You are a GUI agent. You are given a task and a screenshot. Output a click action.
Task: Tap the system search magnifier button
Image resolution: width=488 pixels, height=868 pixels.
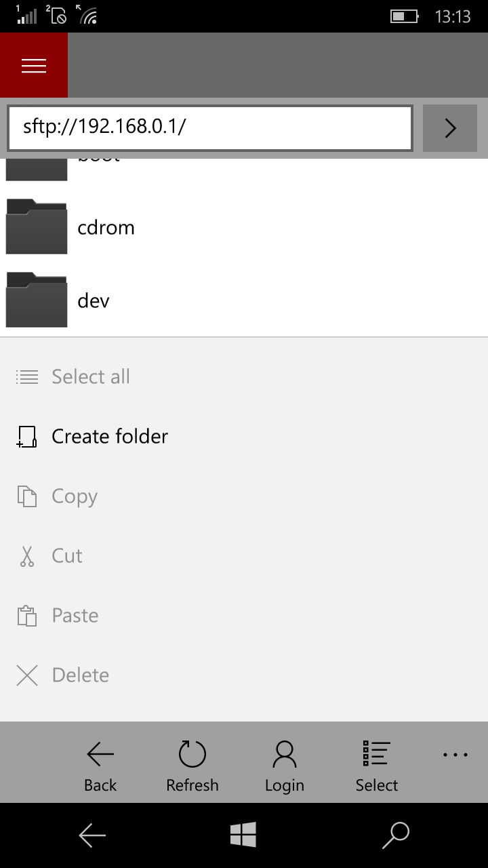pos(396,835)
